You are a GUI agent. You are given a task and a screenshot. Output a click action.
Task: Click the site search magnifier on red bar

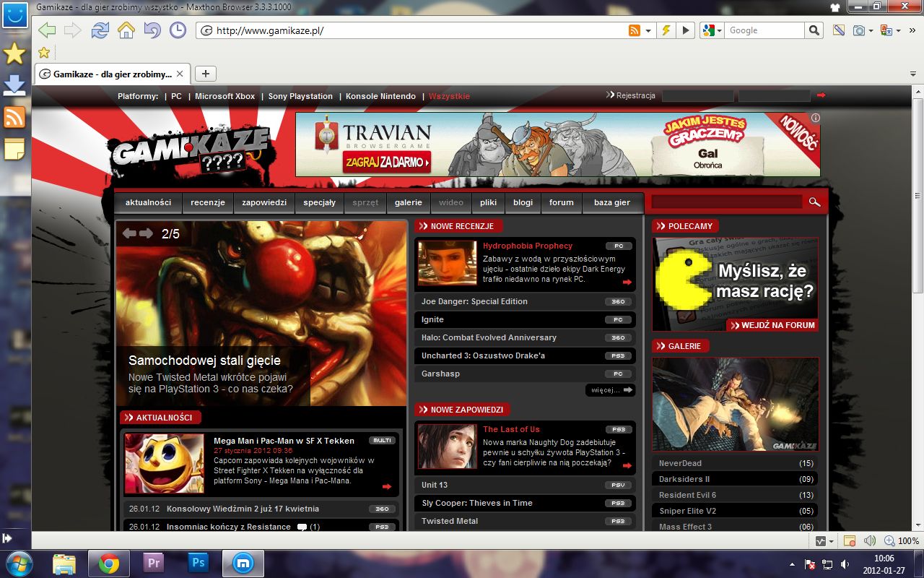814,202
